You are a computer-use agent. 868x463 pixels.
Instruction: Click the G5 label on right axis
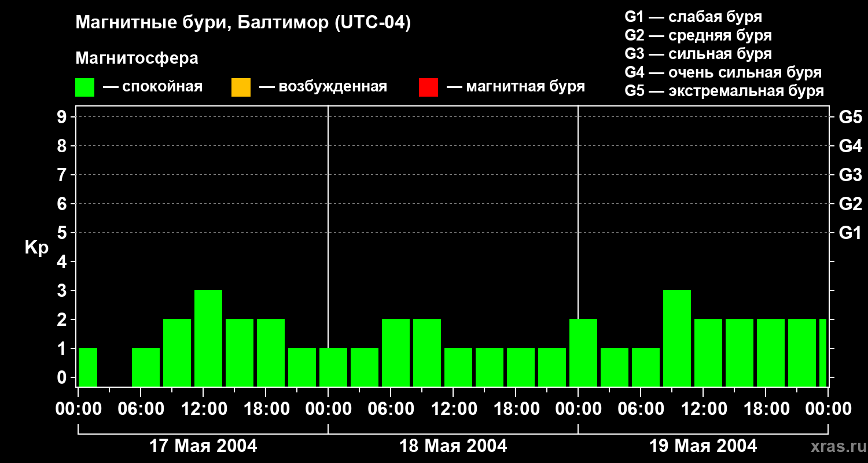point(850,117)
